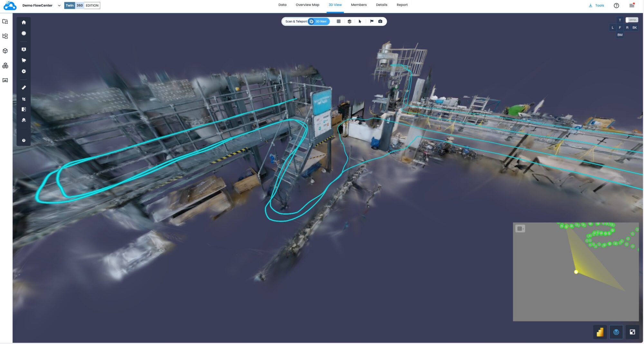Select the measurement ruler tool in the sidebar
Screen dimensions: 644x344
tap(24, 87)
